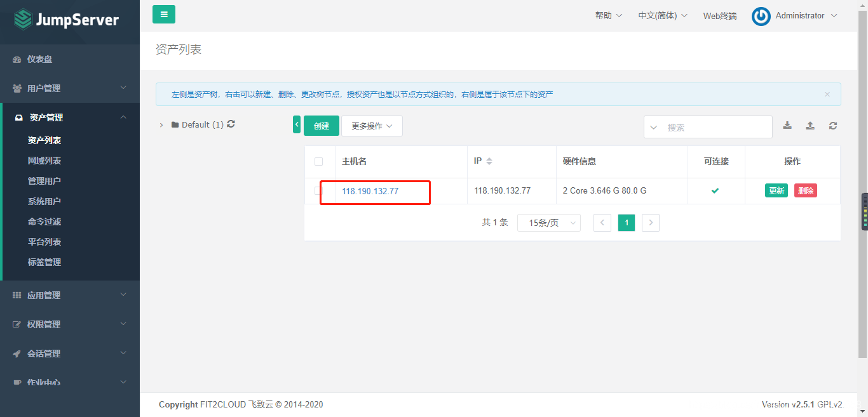
Task: Open the Administrator account dropdown
Action: coord(806,15)
